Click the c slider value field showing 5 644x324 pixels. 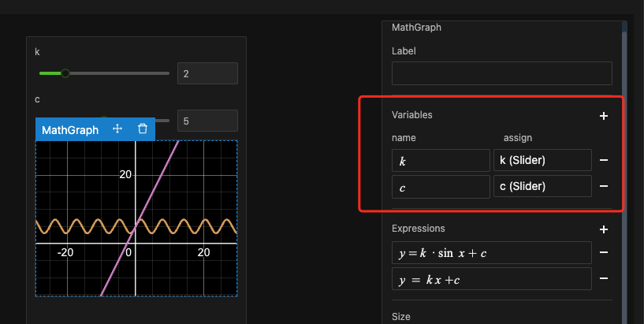click(207, 121)
